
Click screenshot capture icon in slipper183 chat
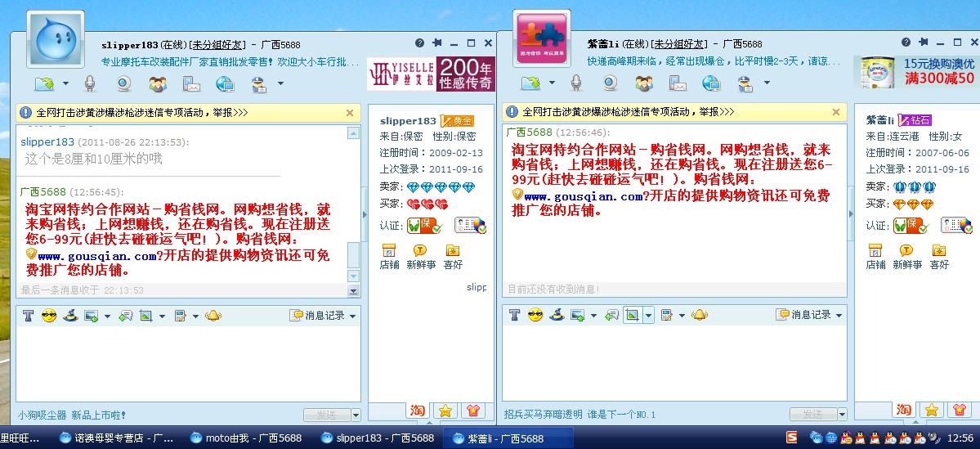pyautogui.click(x=146, y=316)
